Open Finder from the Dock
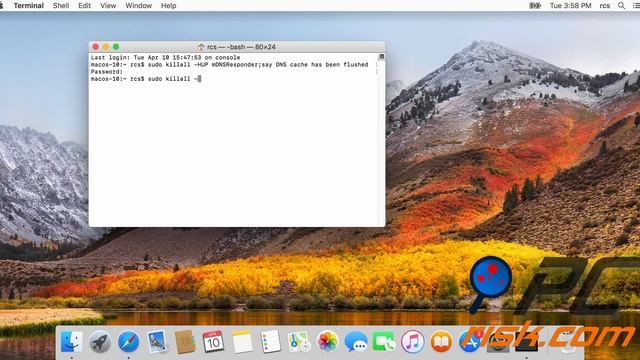The width and height of the screenshot is (640, 360). tap(71, 342)
